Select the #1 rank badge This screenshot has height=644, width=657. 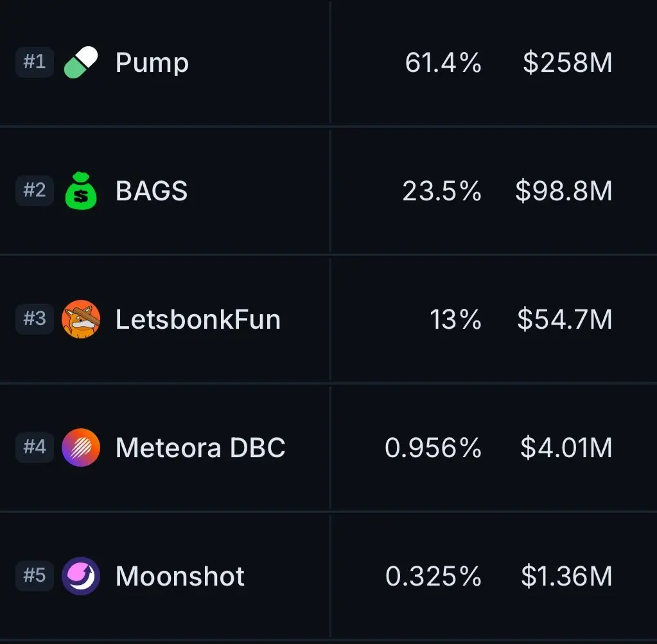click(35, 62)
